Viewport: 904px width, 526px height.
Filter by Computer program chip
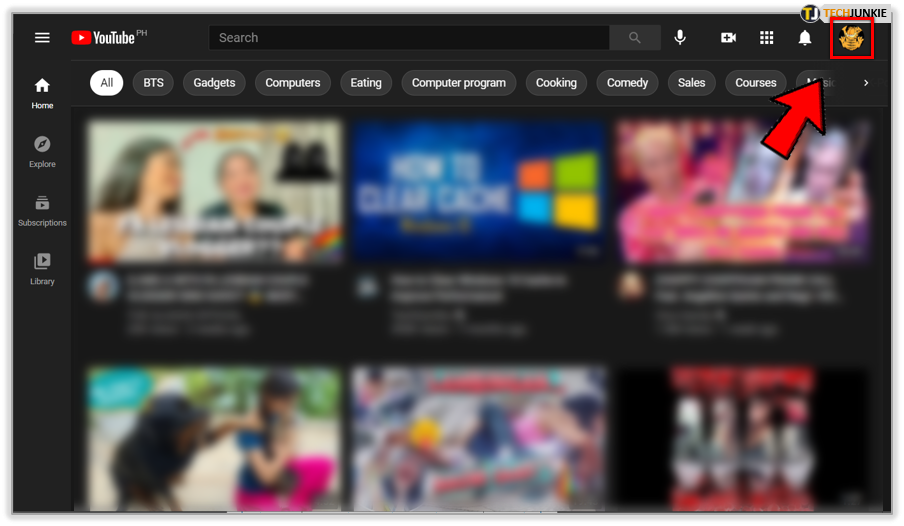coord(459,83)
